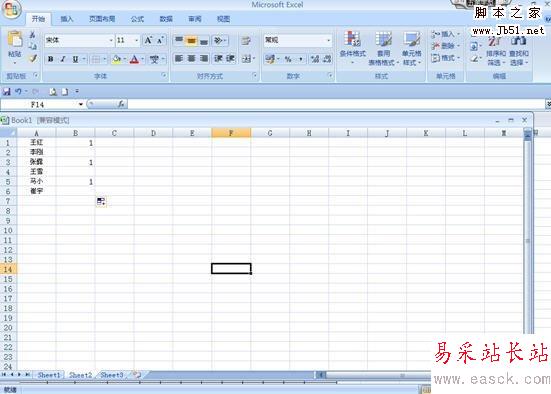Expand the Borders dropdown arrow

tap(105, 59)
